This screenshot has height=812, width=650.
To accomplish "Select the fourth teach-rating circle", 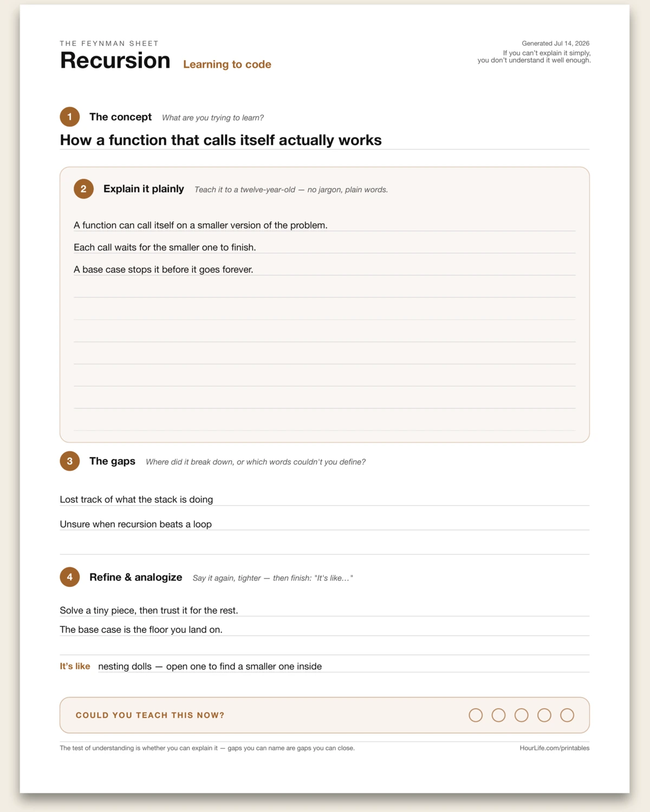I will pos(544,715).
